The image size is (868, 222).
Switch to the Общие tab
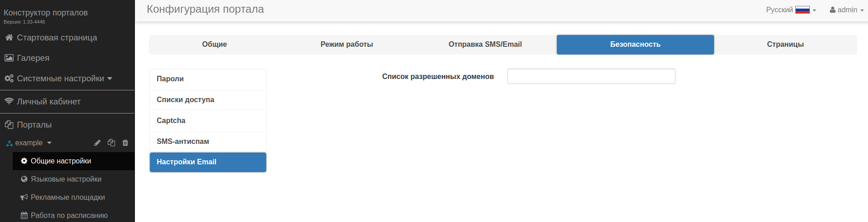[214, 44]
